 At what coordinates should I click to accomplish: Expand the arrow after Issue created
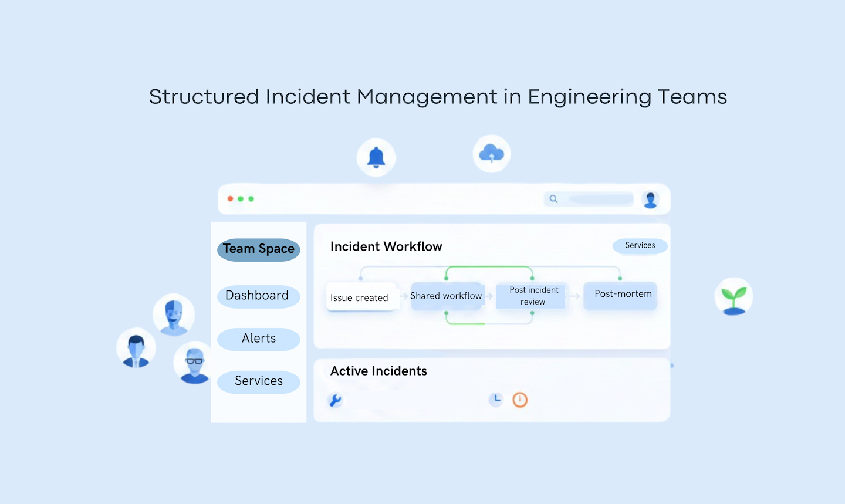coord(403,295)
